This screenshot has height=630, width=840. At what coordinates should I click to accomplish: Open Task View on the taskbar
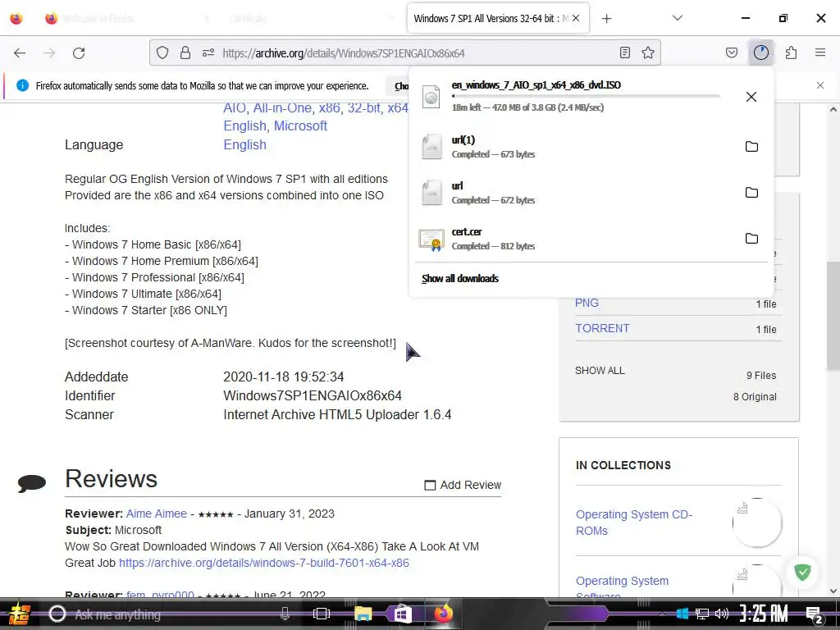[x=322, y=614]
